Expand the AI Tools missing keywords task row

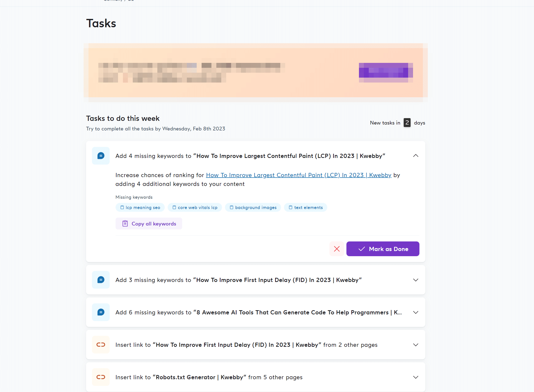coord(415,312)
